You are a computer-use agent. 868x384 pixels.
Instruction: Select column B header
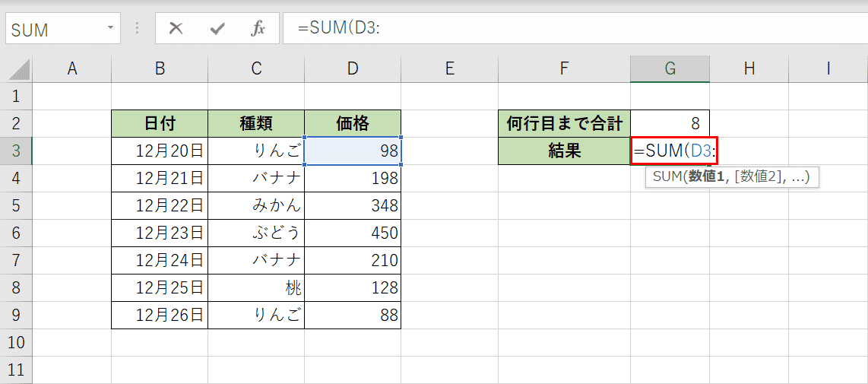pos(160,68)
